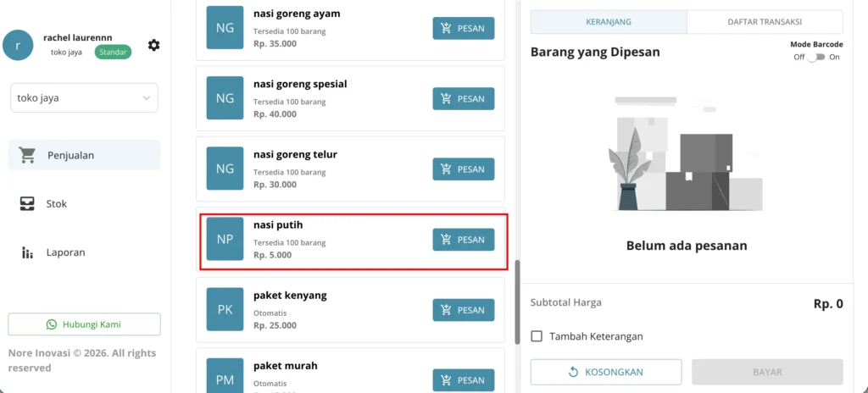
Task: Click the Hubungi Kami WhatsApp button
Action: coord(84,324)
